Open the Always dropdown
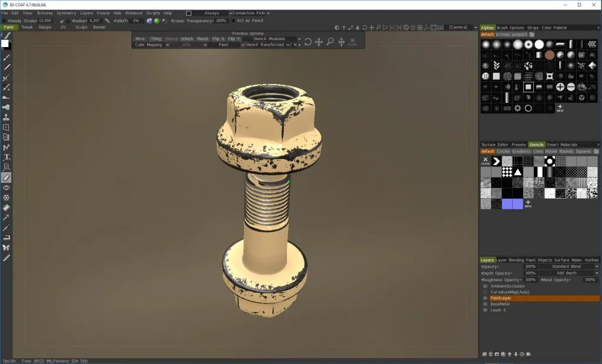This screenshot has width=602, height=364. click(212, 13)
